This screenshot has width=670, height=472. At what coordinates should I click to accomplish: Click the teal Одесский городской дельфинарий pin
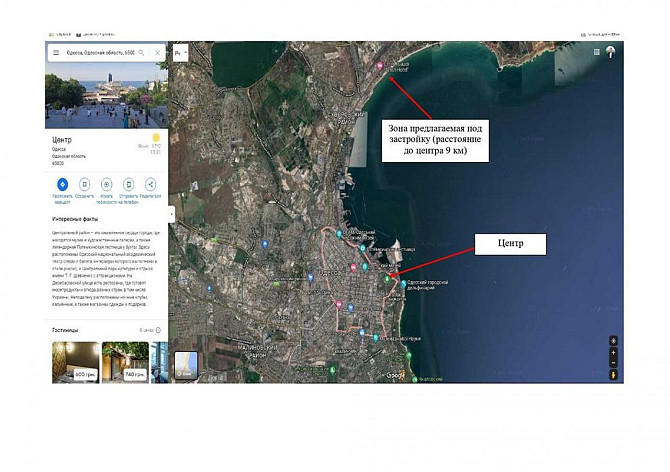point(403,284)
